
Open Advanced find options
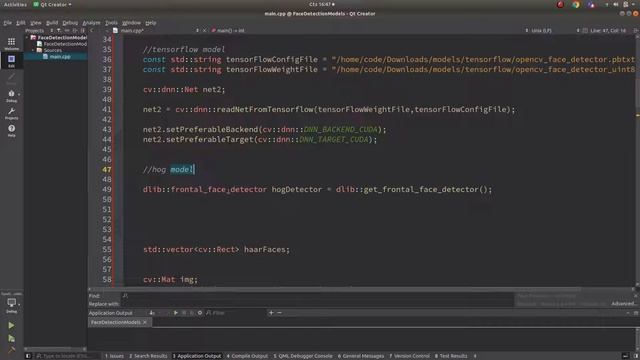[x=623, y=304]
